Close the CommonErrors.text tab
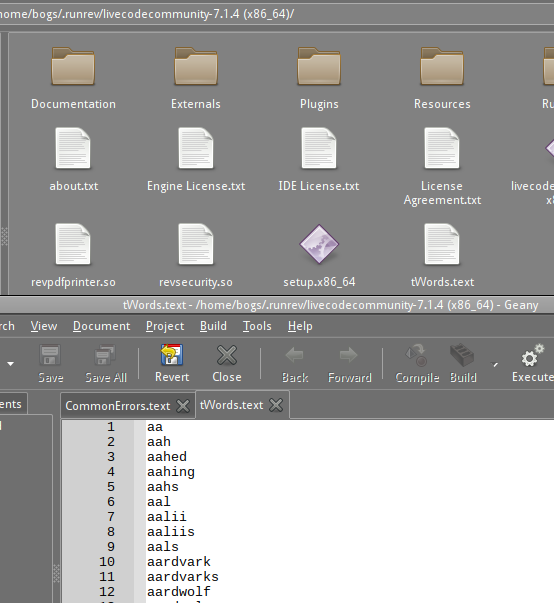This screenshot has height=603, width=554. (183, 406)
